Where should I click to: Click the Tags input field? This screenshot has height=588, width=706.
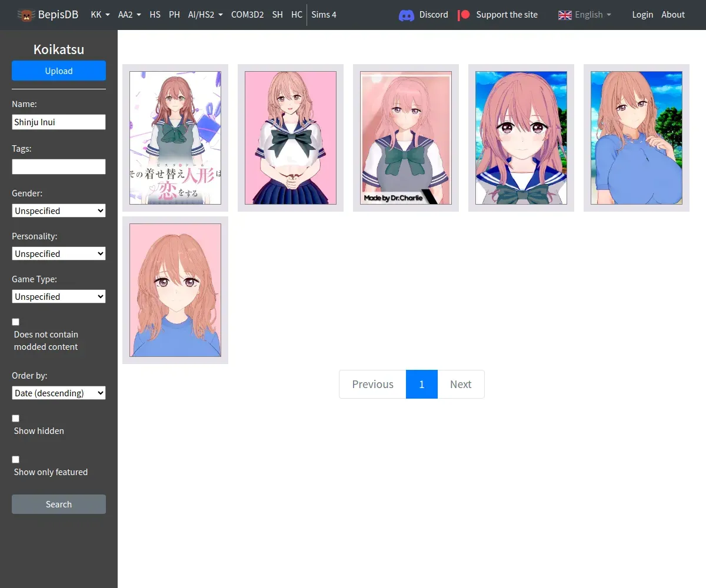[x=59, y=166]
